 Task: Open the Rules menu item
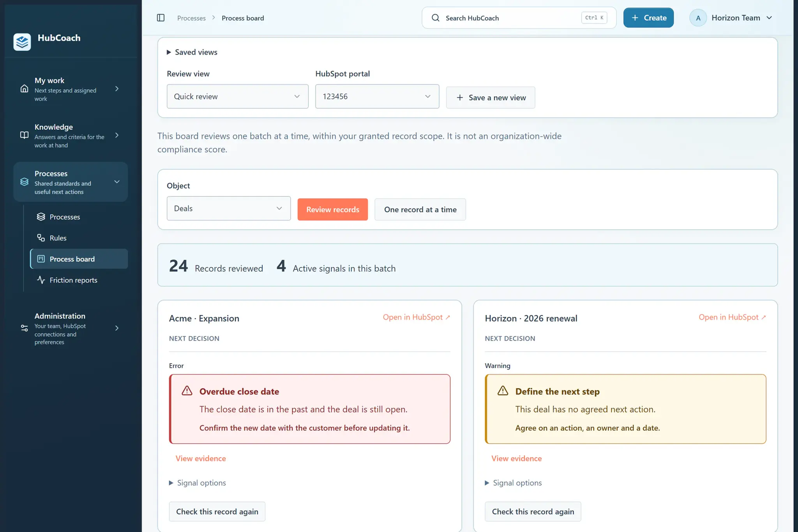click(x=79, y=238)
